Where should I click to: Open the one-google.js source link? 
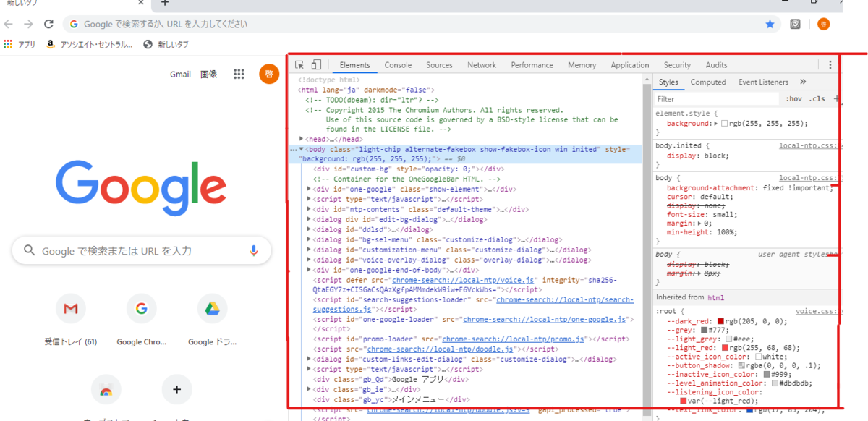tap(544, 319)
